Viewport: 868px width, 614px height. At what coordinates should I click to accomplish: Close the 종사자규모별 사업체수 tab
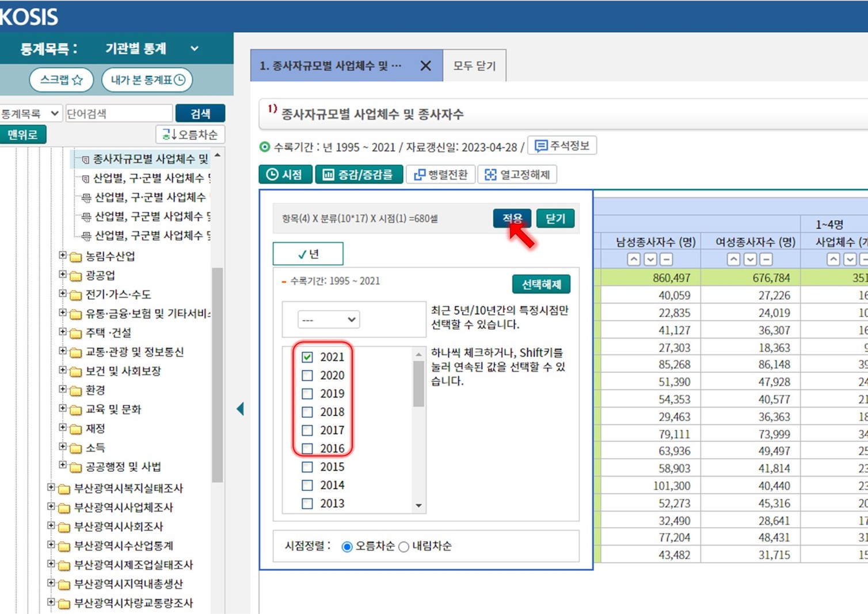coord(425,66)
